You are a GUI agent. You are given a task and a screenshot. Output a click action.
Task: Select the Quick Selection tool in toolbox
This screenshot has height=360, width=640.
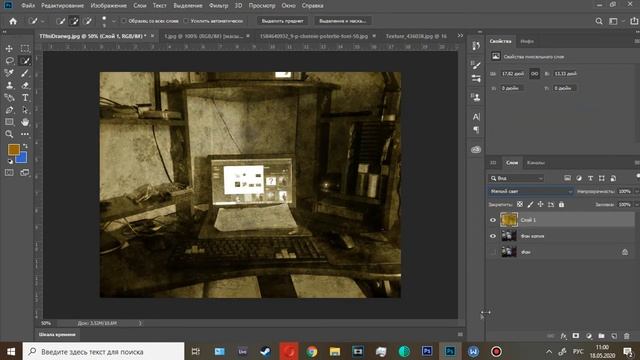25,61
